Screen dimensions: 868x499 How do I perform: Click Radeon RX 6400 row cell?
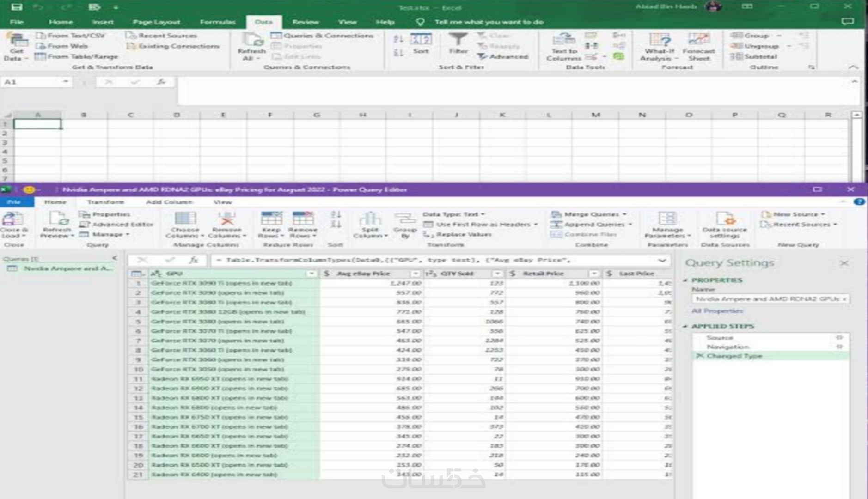[x=234, y=475]
